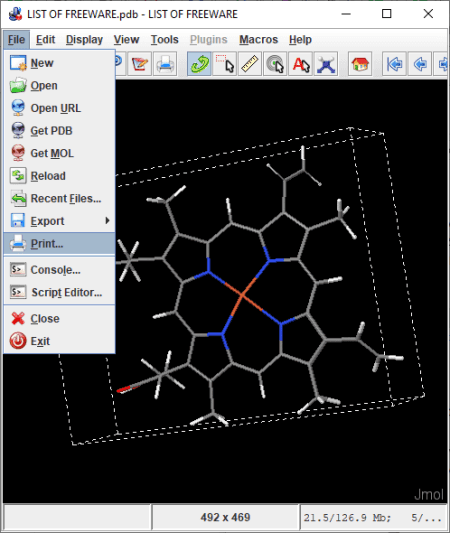
Task: Expand the Export submenu
Action: [x=59, y=221]
